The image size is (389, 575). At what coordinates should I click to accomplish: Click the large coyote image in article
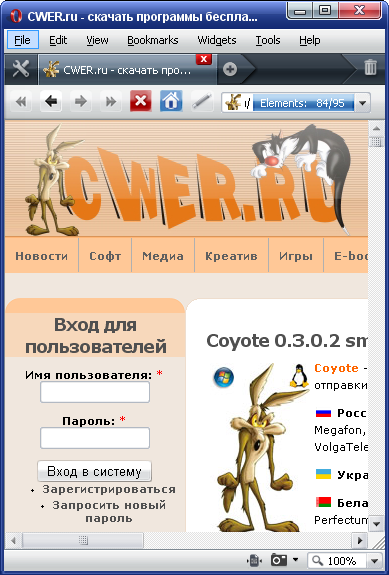[x=262, y=447]
